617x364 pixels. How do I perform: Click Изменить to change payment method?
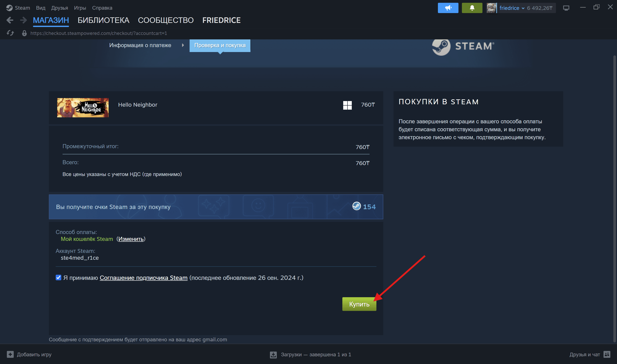(131, 239)
